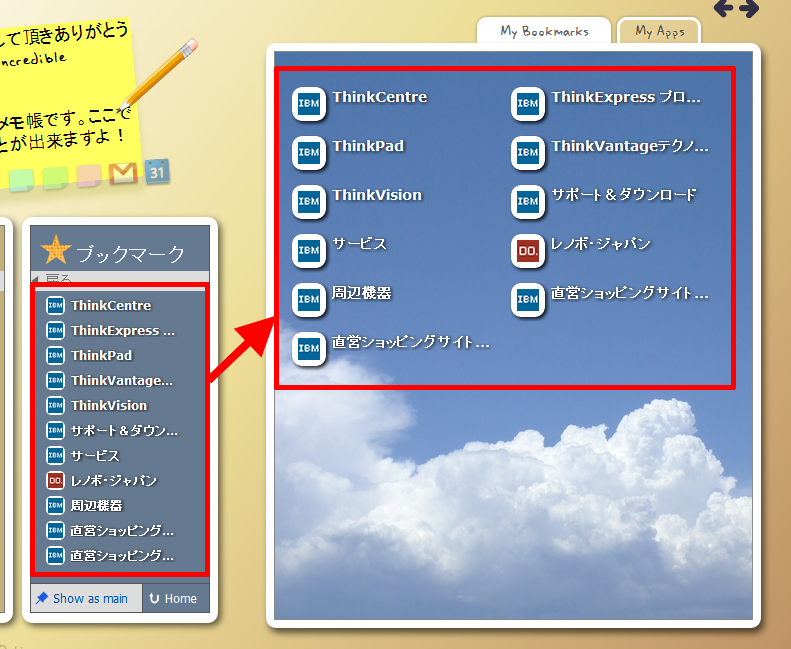Click ブックマーク widget title

131,254
